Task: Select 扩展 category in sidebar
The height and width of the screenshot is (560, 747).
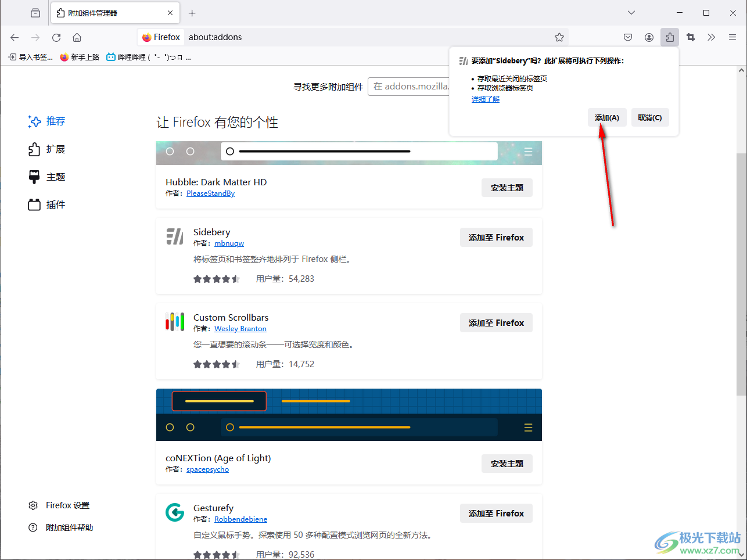Action: coord(46,149)
